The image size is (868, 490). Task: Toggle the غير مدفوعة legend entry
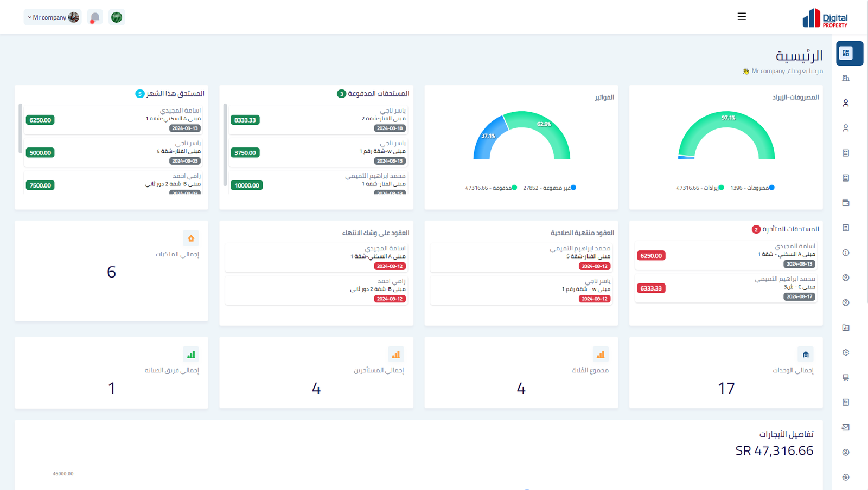550,188
